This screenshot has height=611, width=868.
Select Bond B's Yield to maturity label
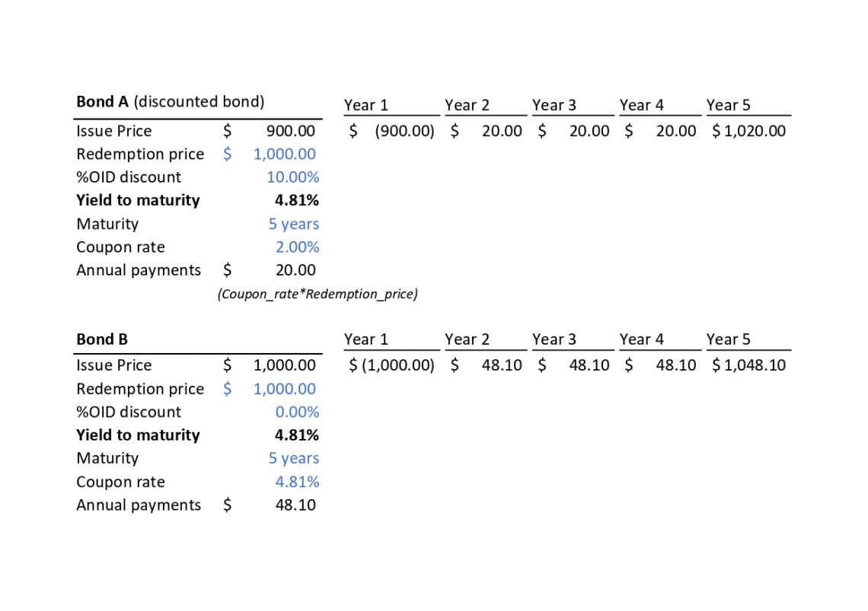pos(138,435)
